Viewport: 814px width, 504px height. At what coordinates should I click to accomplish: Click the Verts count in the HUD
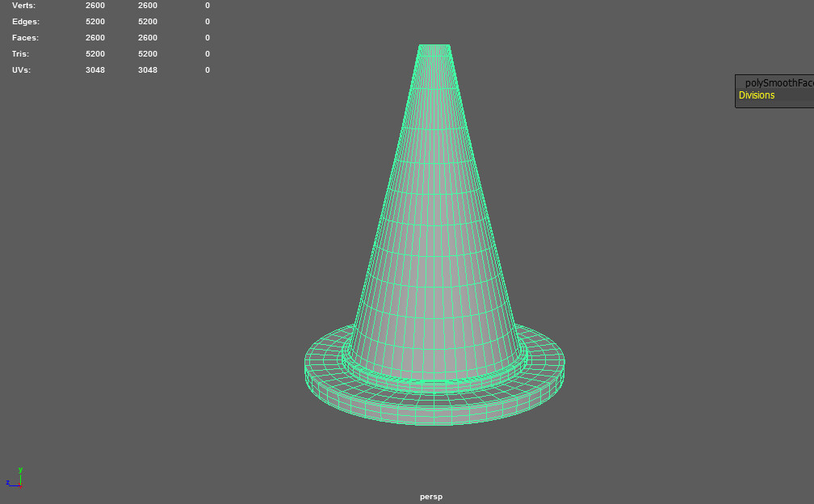[x=94, y=5]
